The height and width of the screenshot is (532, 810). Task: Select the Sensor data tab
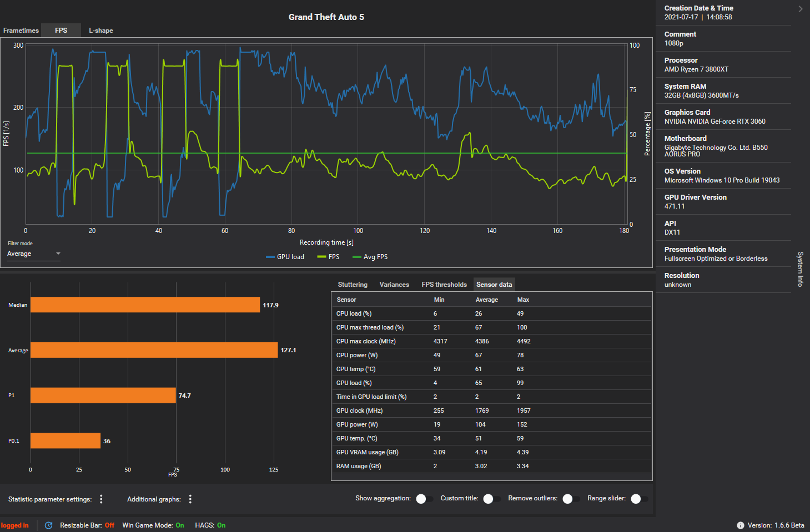click(x=494, y=285)
